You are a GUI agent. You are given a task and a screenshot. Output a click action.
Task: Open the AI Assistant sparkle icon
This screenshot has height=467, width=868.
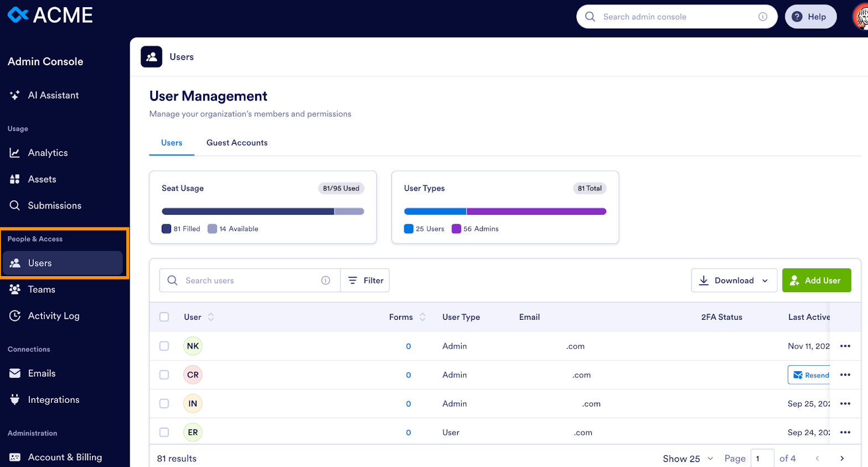click(15, 95)
